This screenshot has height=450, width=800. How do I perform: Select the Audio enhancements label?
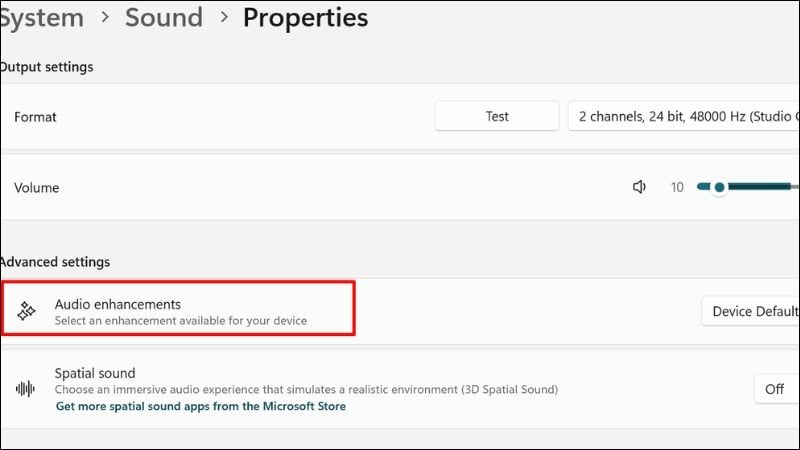[x=118, y=304]
